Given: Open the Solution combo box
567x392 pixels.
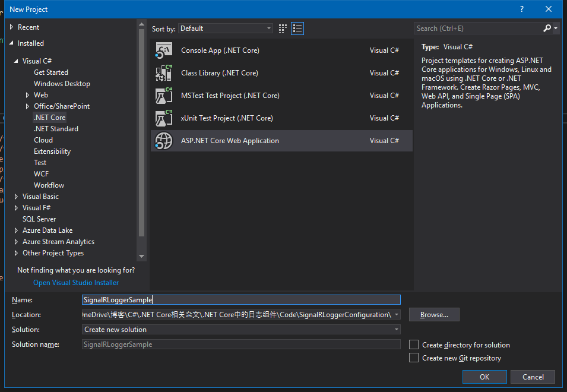Looking at the screenshot, I should point(240,330).
